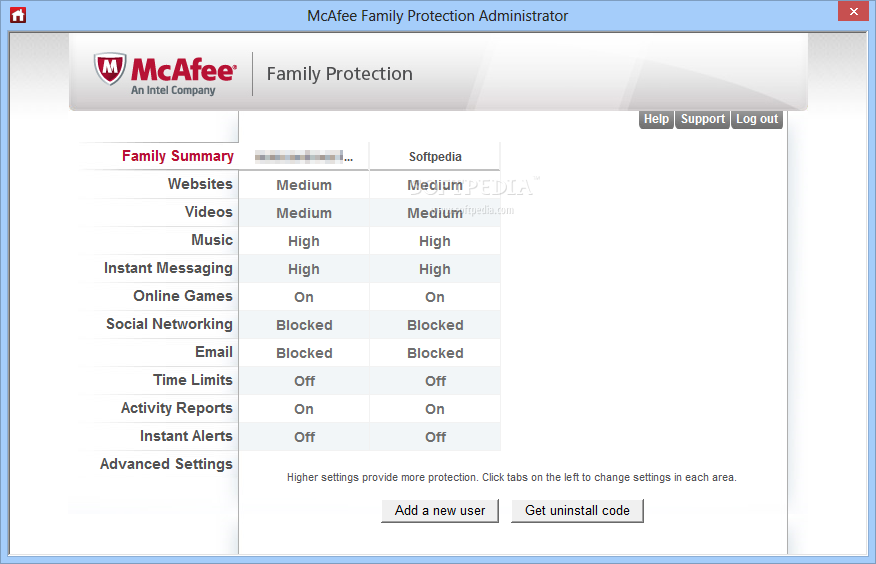Click Softpedia's Instant Alerts Off value

point(435,437)
